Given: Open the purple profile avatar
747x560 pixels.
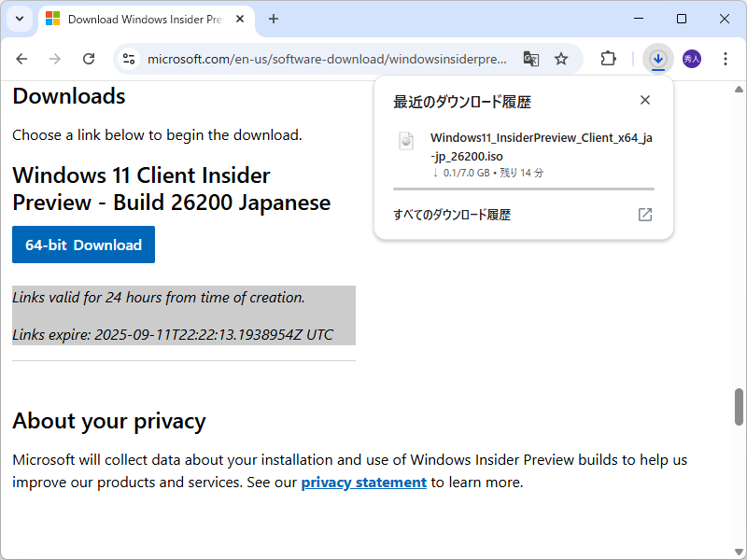Looking at the screenshot, I should [x=693, y=58].
